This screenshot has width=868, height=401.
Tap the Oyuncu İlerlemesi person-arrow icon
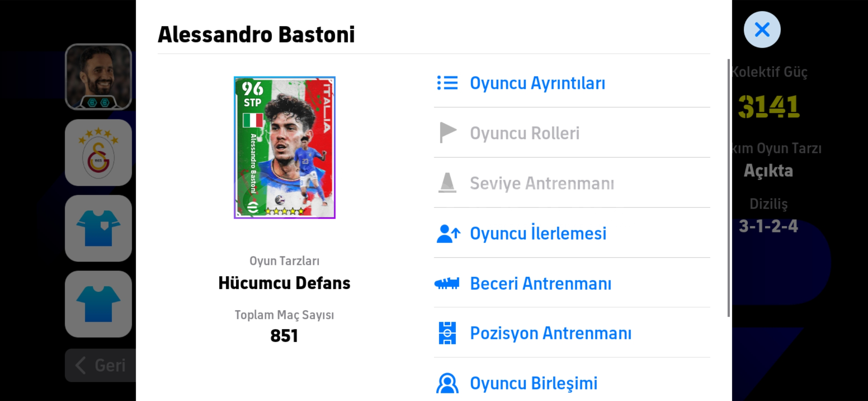click(x=448, y=234)
